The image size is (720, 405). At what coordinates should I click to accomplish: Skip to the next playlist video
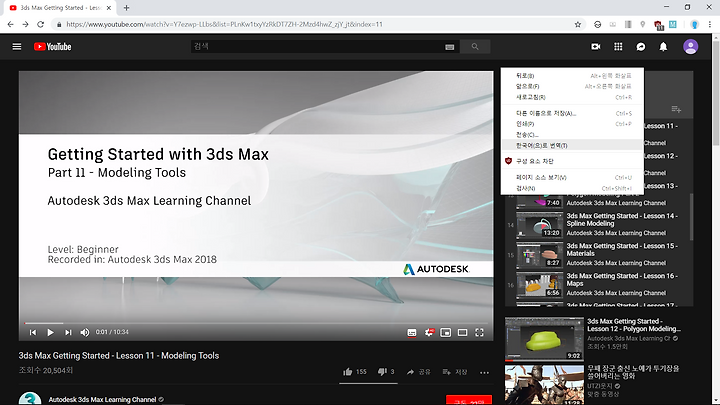[68, 332]
